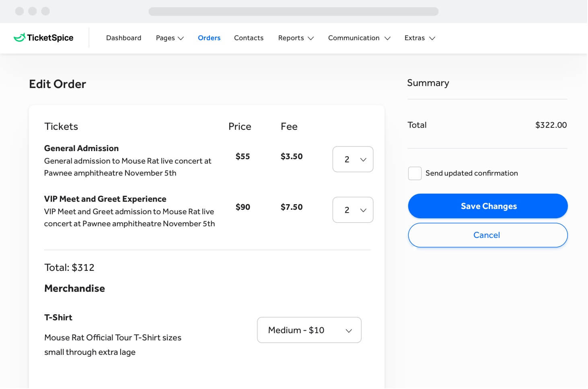This screenshot has height=389, width=588.
Task: Open the Reports dropdown arrow
Action: (310, 38)
